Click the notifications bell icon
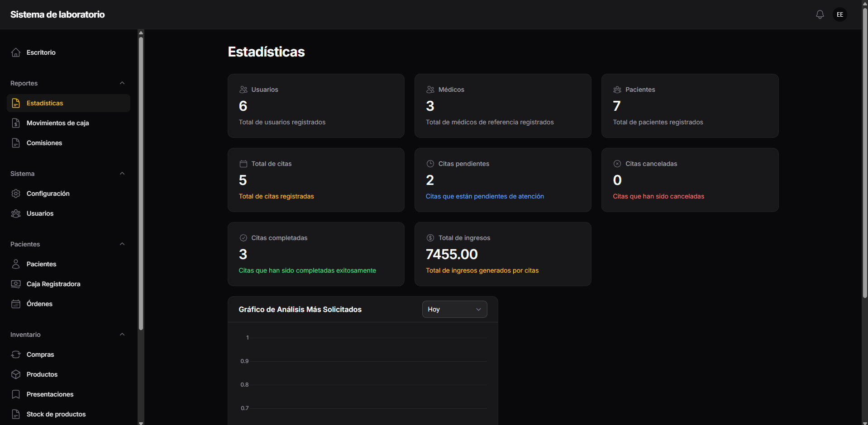This screenshot has height=425, width=868. [x=820, y=14]
